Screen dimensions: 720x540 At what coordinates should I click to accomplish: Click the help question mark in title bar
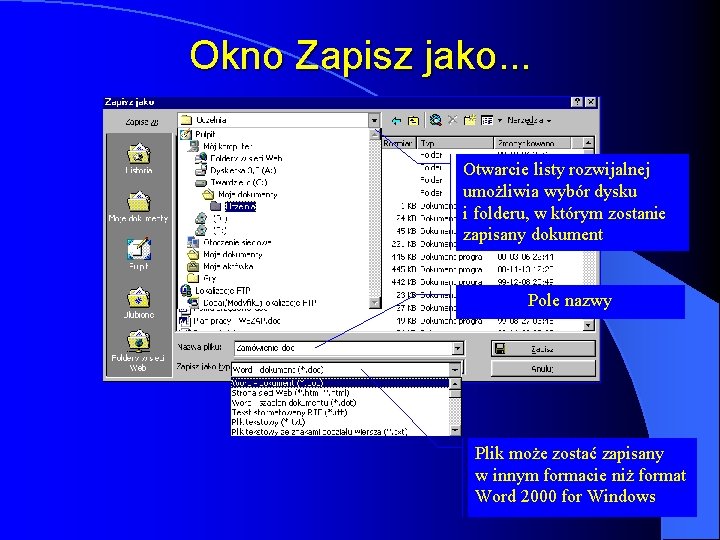[578, 102]
